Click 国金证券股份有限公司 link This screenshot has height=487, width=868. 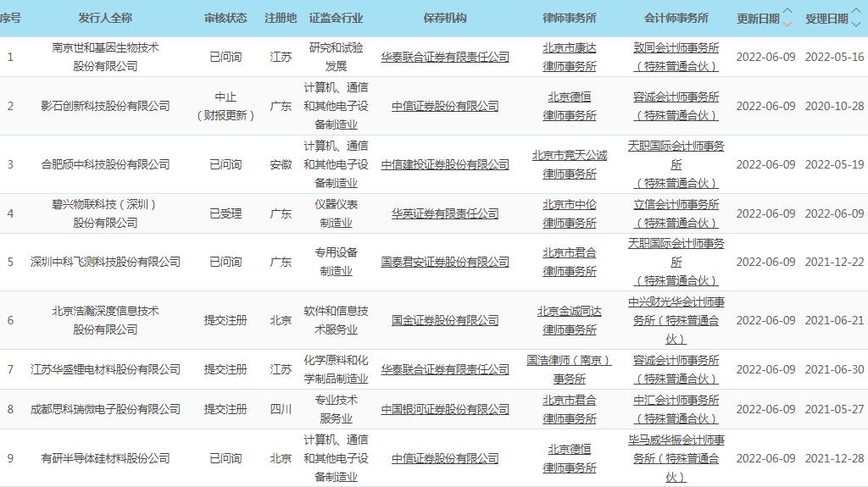[x=445, y=321]
